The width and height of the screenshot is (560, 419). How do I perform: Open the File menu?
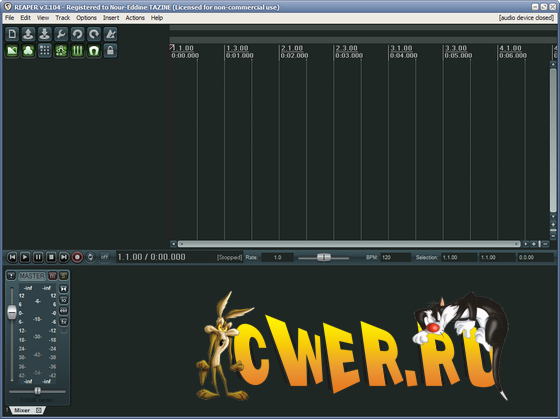point(10,18)
